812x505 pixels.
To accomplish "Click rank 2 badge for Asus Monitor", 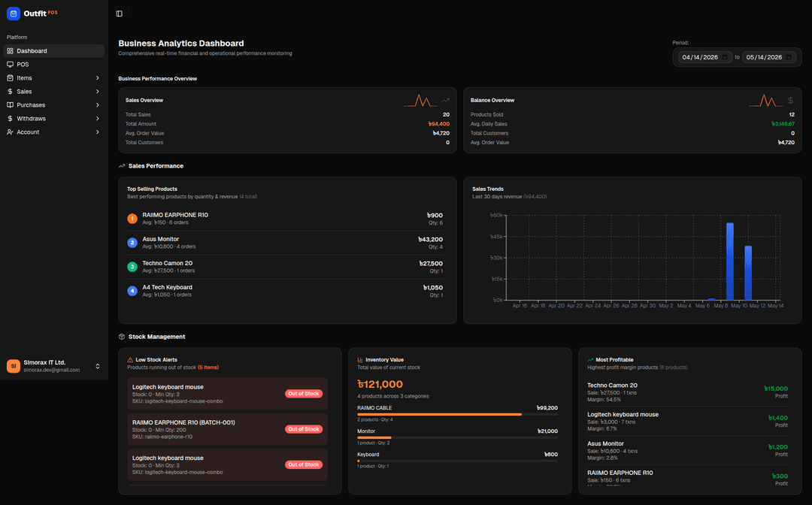I will pos(132,243).
